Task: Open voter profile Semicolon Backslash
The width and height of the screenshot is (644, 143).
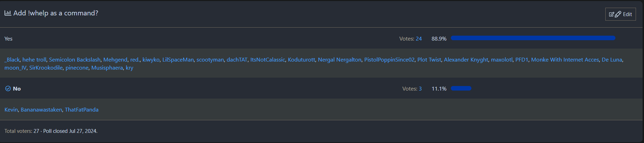Action: tap(75, 60)
